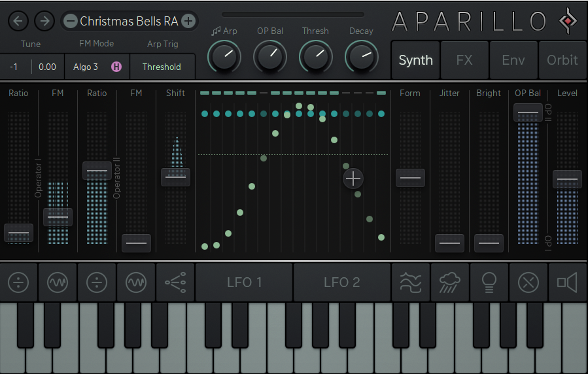Go to previous preset with left arrow
The height and width of the screenshot is (374, 588).
(18, 21)
